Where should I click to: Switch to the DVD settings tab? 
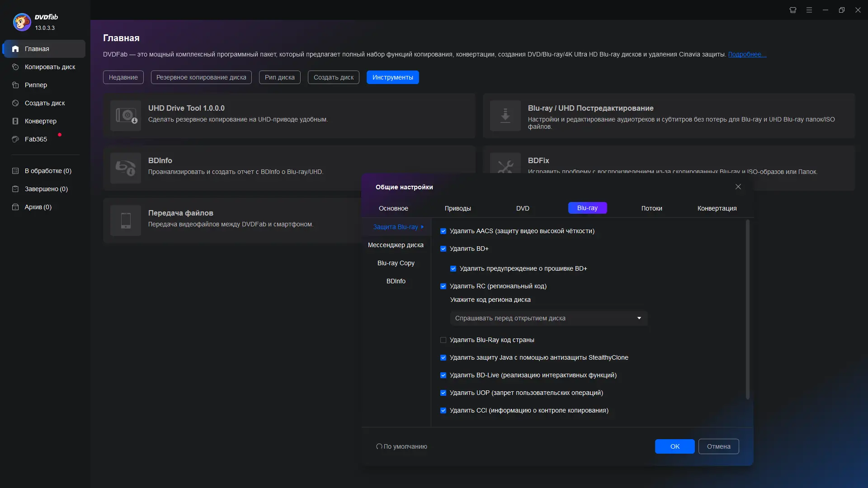(523, 208)
